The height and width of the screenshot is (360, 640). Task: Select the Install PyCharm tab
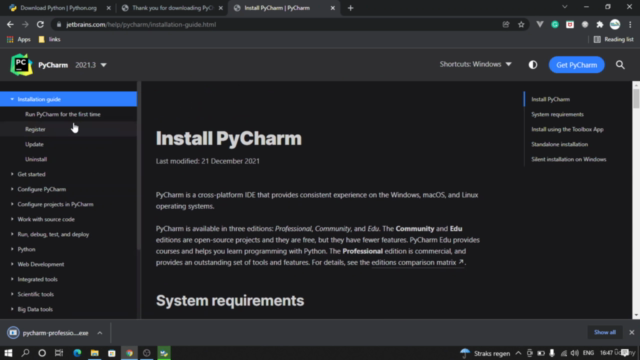(284, 8)
